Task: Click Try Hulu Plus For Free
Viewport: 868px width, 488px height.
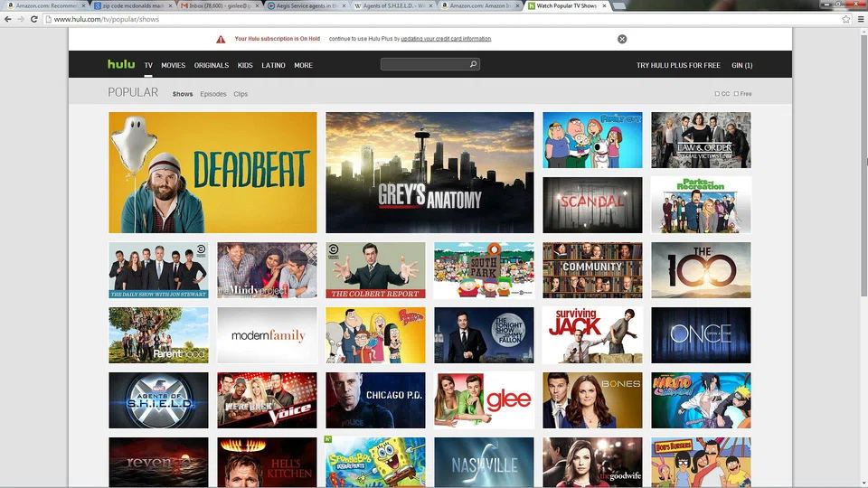Action: coord(678,65)
